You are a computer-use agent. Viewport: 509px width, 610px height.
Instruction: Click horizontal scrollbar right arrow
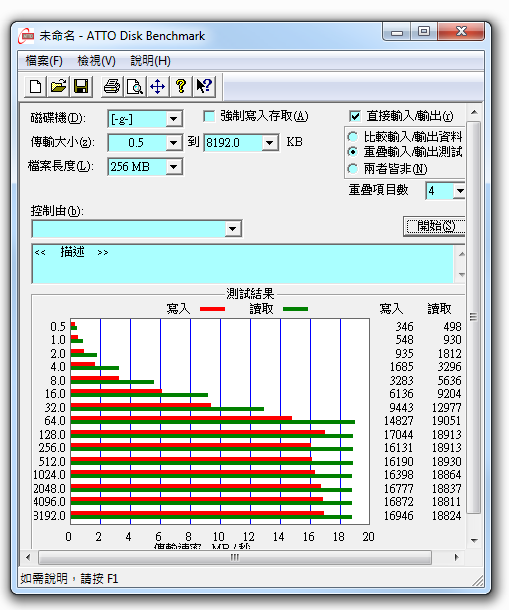(x=456, y=557)
